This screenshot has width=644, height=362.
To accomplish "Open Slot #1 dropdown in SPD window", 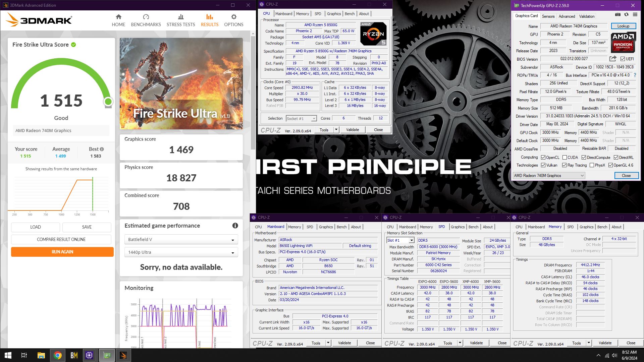I will coord(400,240).
